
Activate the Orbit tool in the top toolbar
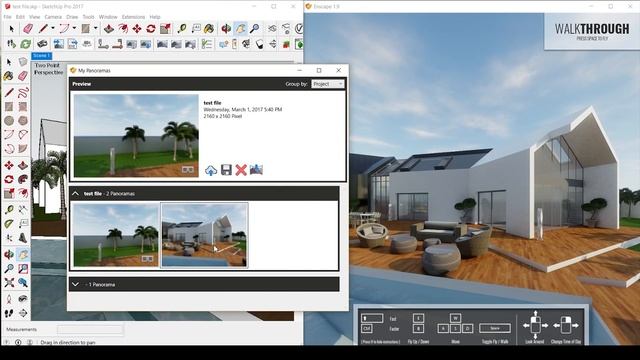(x=226, y=29)
